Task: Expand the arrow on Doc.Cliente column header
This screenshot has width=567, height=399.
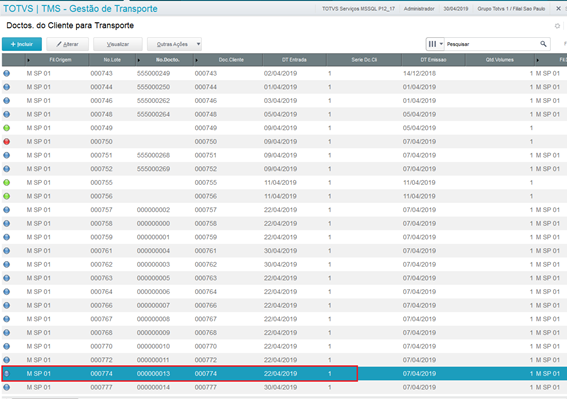Action: 197,60
